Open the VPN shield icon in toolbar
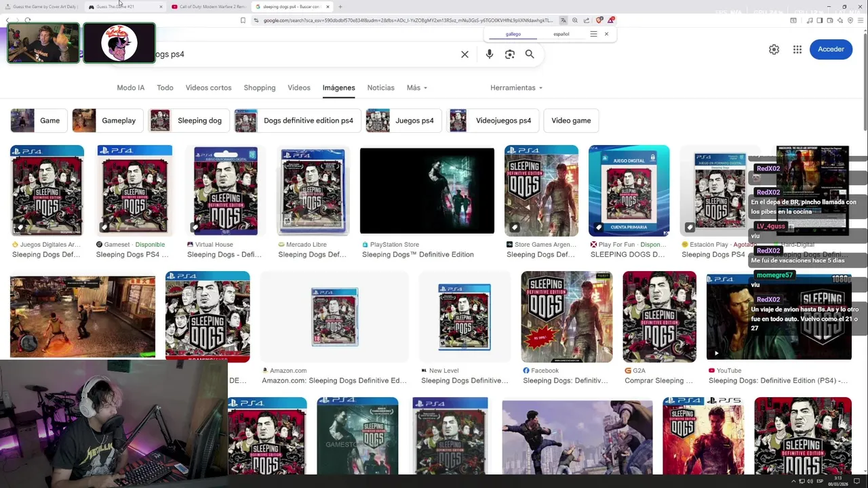Image resolution: width=868 pixels, height=488 pixels. click(x=850, y=20)
